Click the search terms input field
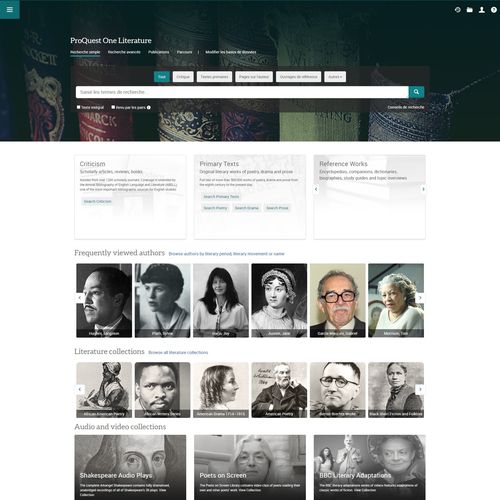Screen dimensions: 500x500 point(242,92)
